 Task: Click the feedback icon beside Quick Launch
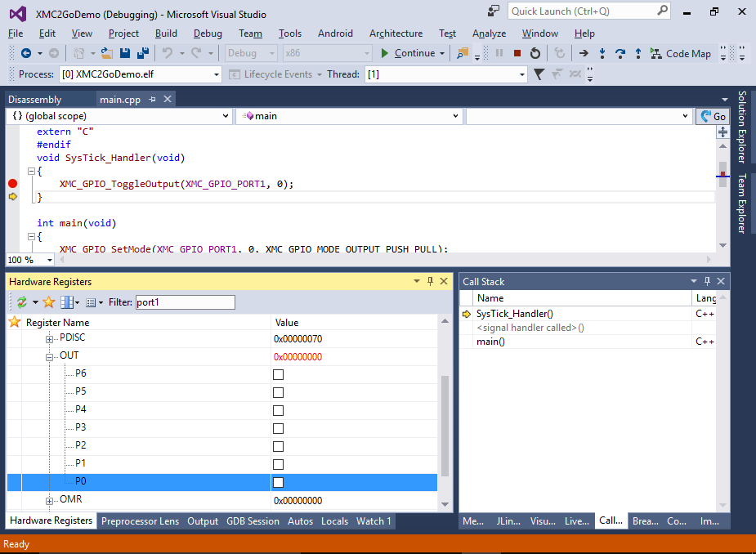(493, 11)
